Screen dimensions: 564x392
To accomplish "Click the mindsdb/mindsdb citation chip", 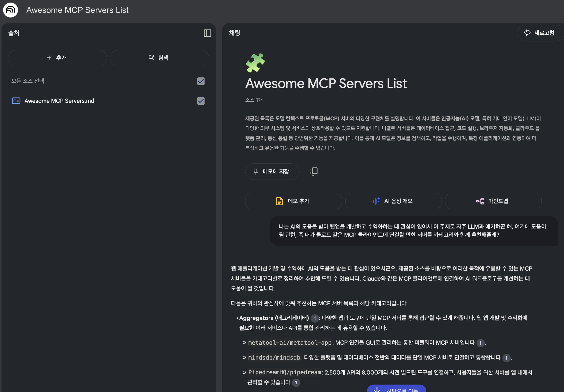I will pos(506,358).
